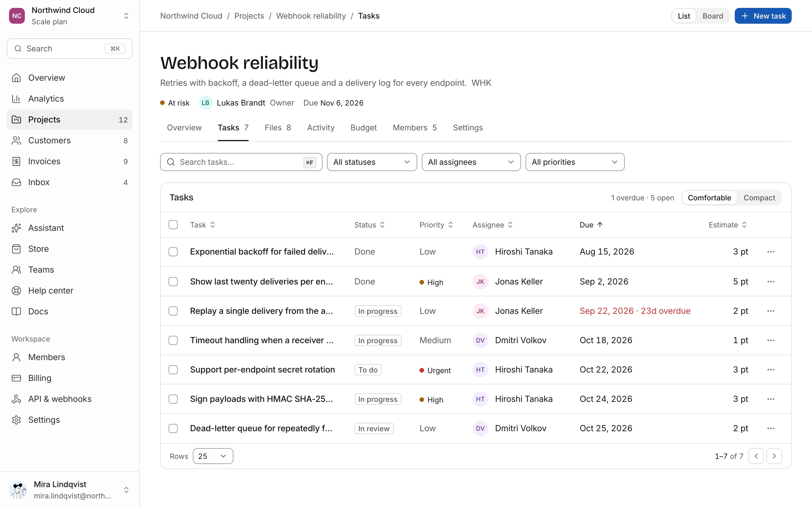This screenshot has width=812, height=508.
Task: Open Overview in the sidebar
Action: (69, 78)
